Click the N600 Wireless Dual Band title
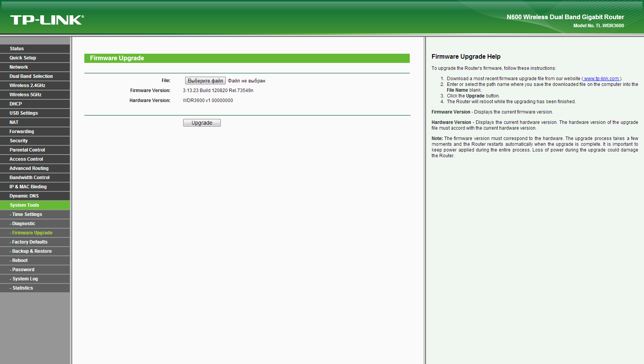 tap(565, 17)
